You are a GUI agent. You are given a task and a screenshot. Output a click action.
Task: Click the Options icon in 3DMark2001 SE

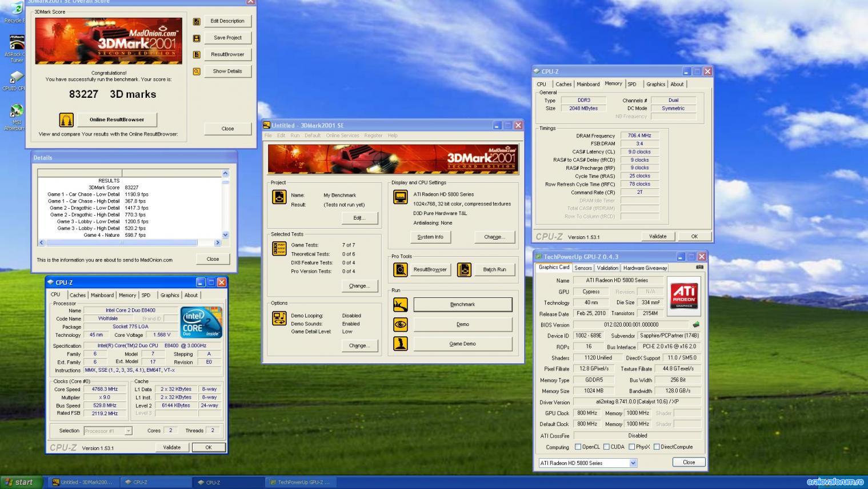(x=279, y=318)
